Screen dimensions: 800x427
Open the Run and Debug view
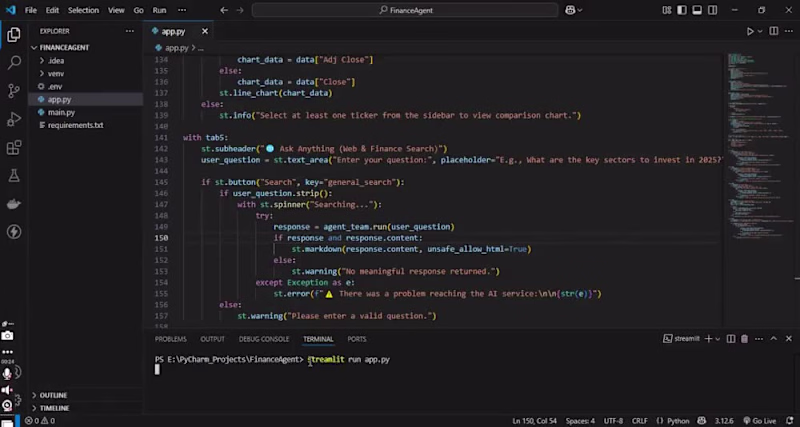[x=14, y=119]
